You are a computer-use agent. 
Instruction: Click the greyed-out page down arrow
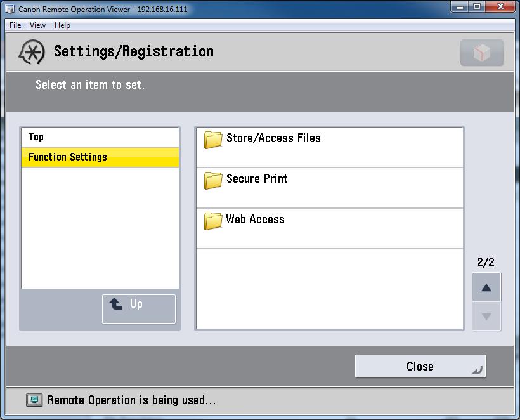486,316
